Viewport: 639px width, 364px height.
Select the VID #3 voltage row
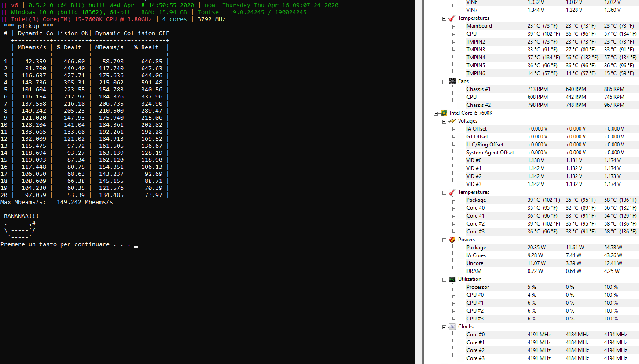click(x=552, y=184)
